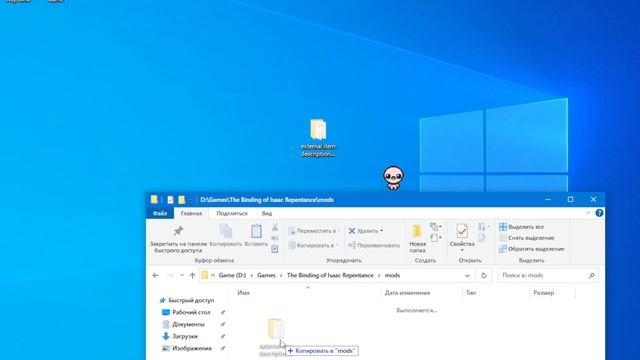640x360 pixels.
Task: Open the Переместить в dropdown
Action: [314, 231]
